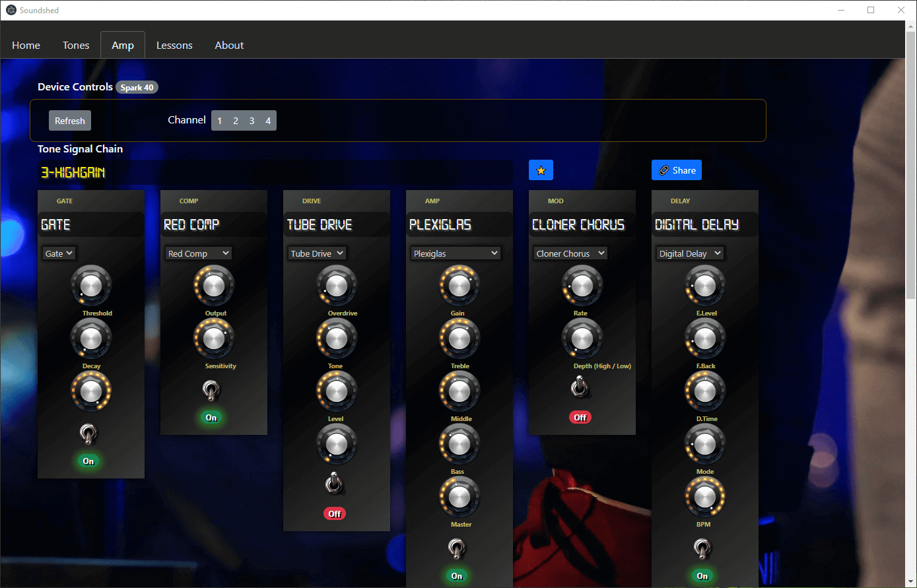
Task: Click the Tube Drive Overdrive knob
Action: tap(337, 285)
